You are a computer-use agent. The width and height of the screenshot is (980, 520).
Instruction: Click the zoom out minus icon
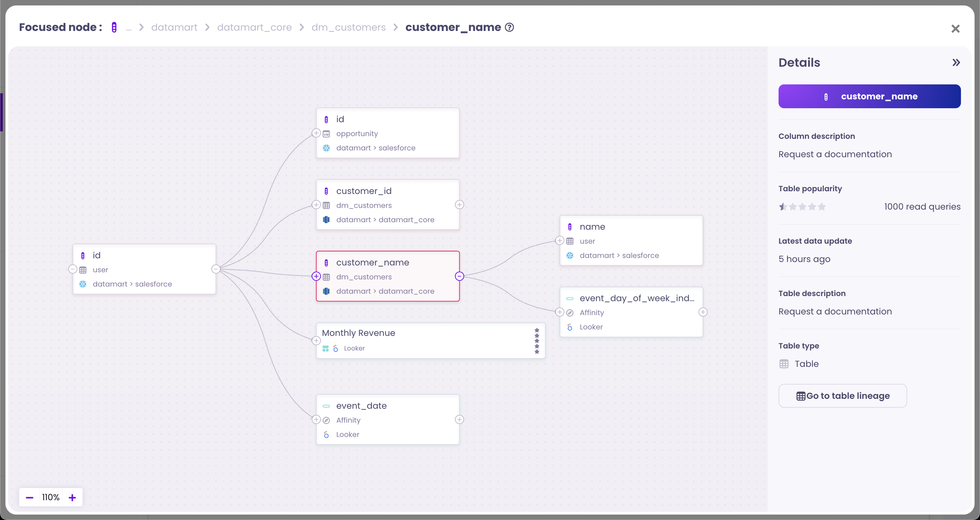[x=30, y=498]
